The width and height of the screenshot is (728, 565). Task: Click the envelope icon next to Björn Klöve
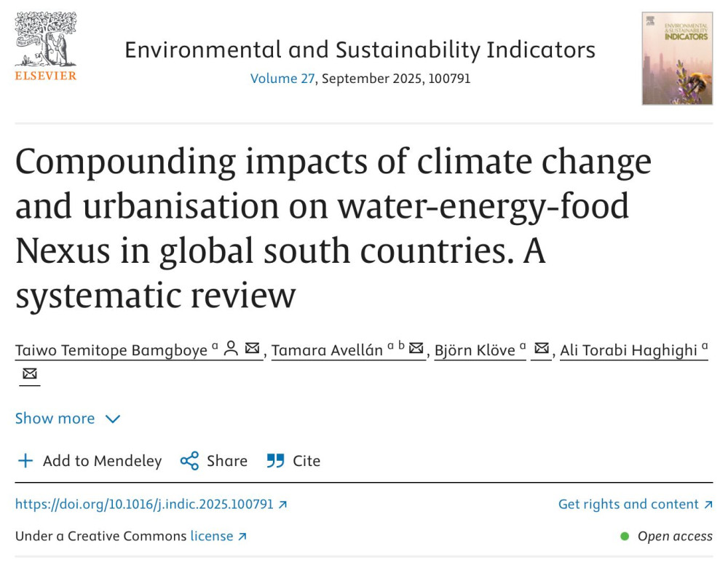coord(541,349)
